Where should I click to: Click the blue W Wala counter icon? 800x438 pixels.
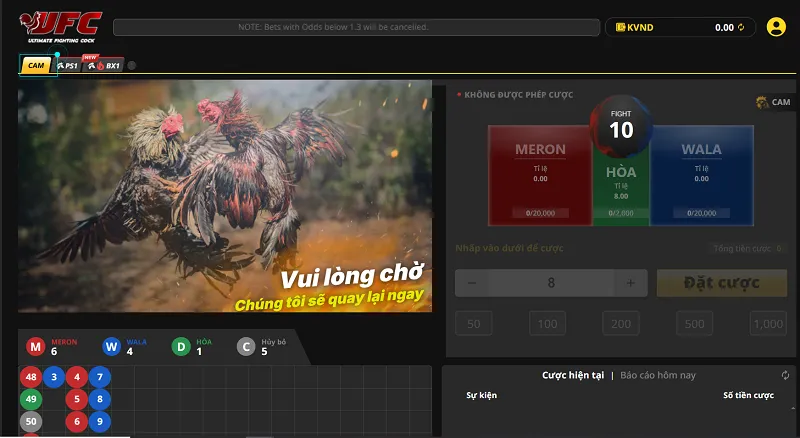tap(111, 347)
